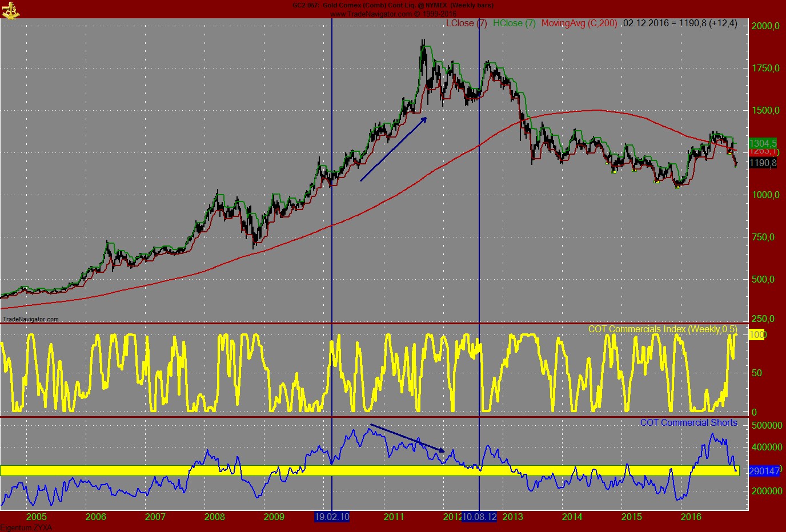786x532 pixels.
Task: Select the MovingAvg (C,200) indicator label
Action: click(579, 23)
